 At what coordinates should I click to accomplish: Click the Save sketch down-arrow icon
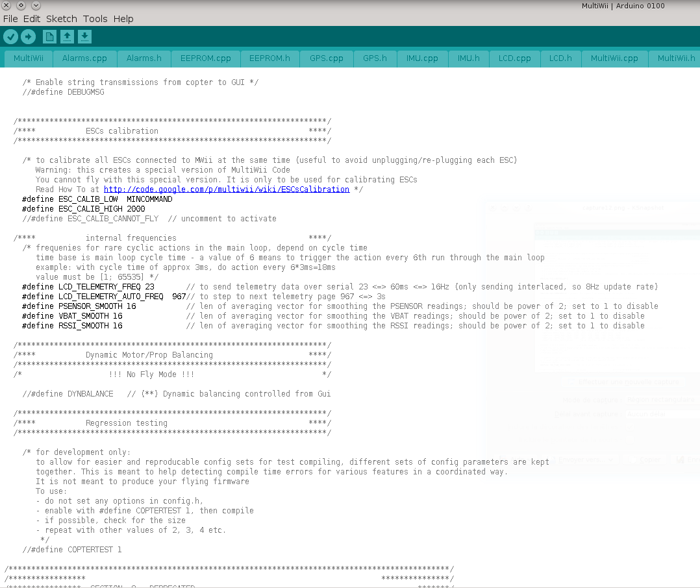coord(84,37)
